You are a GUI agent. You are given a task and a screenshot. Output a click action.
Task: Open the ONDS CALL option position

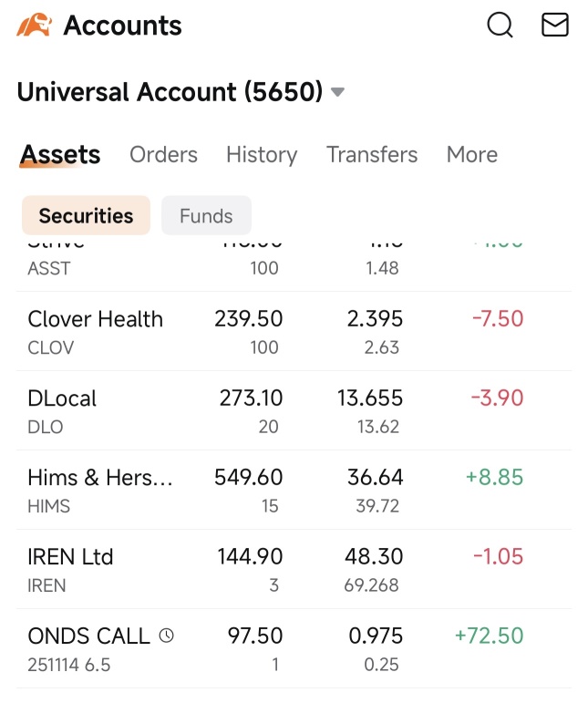click(294, 649)
